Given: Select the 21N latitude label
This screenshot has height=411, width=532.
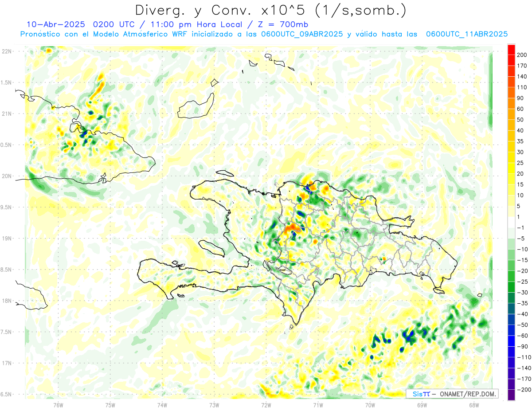Looking at the screenshot, I should [7, 114].
